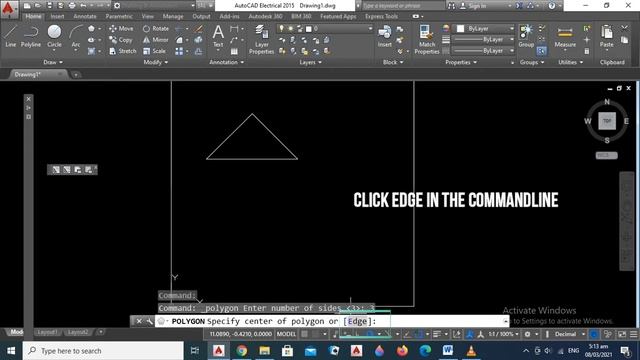The width and height of the screenshot is (640, 360).
Task: Click the Help question mark icon
Action: pyautogui.click(x=552, y=6)
